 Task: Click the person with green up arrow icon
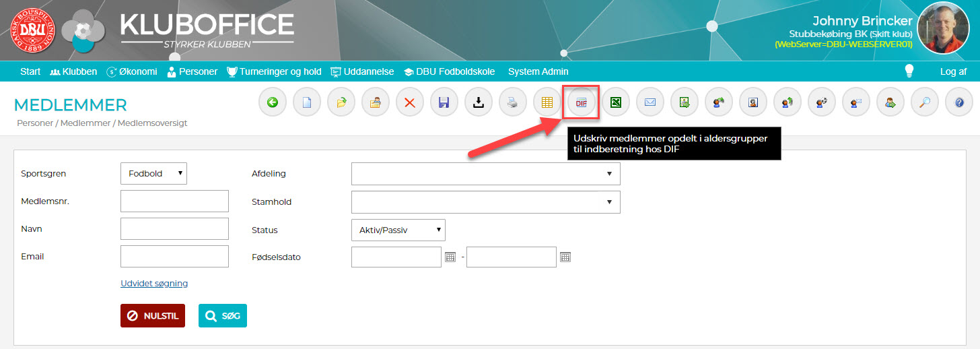[788, 103]
